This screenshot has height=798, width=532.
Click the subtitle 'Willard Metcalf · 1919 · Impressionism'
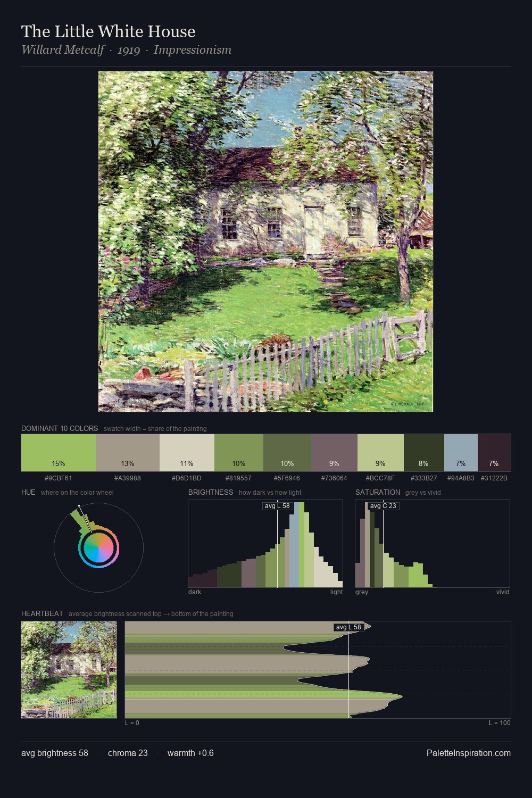click(127, 50)
